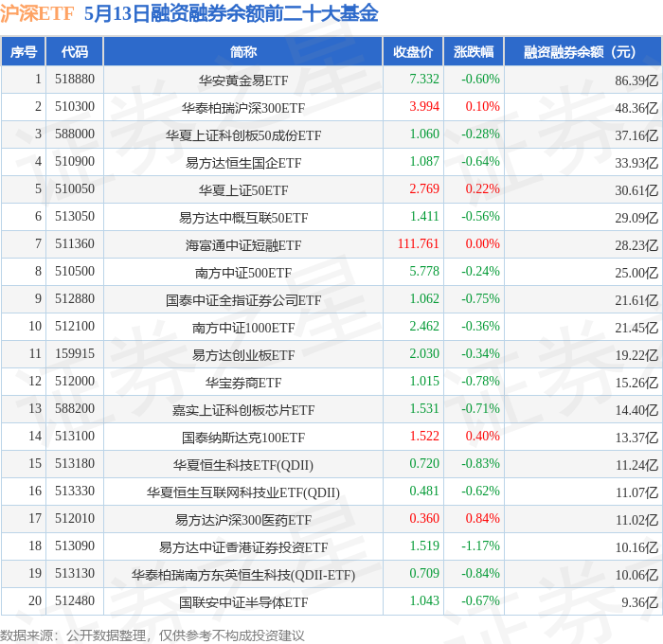Click closing price 3.994
Screen dimensions: 663x644
point(424,107)
